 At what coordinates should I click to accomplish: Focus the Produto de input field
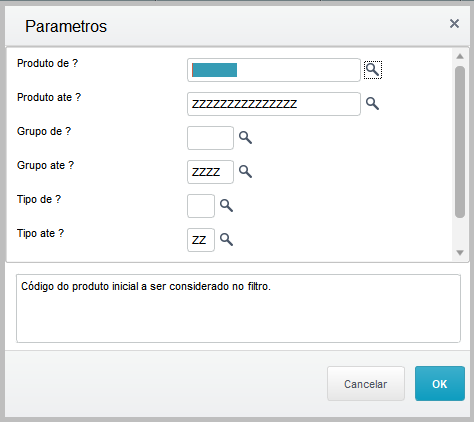[x=274, y=70]
